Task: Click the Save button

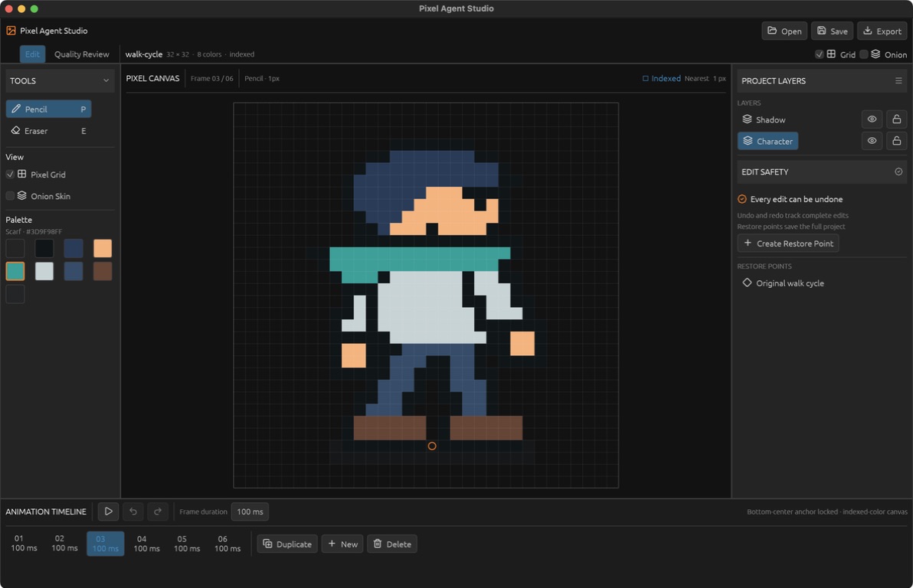Action: [832, 31]
